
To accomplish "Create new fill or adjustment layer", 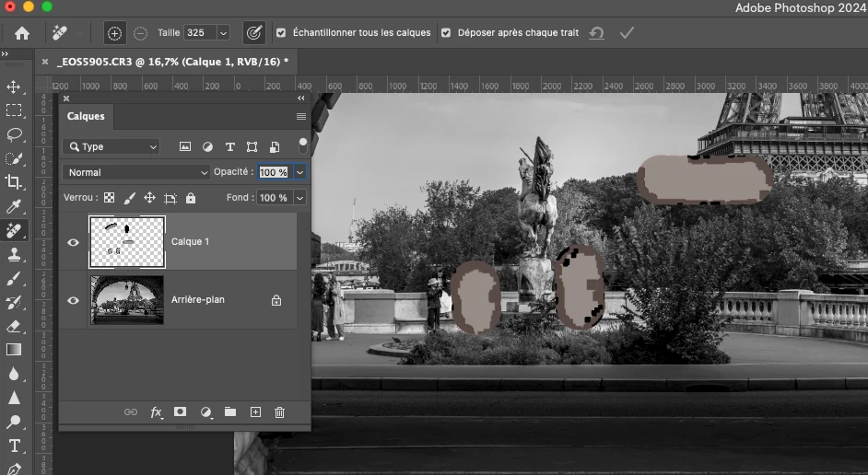I will pos(205,412).
